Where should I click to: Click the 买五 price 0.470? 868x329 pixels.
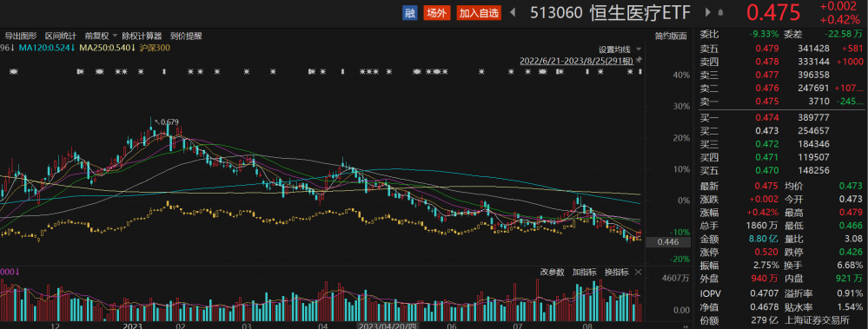(767, 171)
